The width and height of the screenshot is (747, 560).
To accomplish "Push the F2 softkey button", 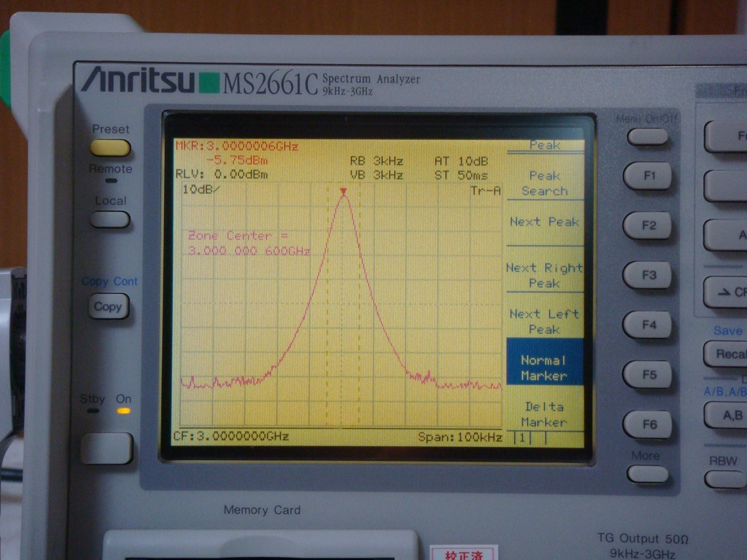I will [648, 225].
